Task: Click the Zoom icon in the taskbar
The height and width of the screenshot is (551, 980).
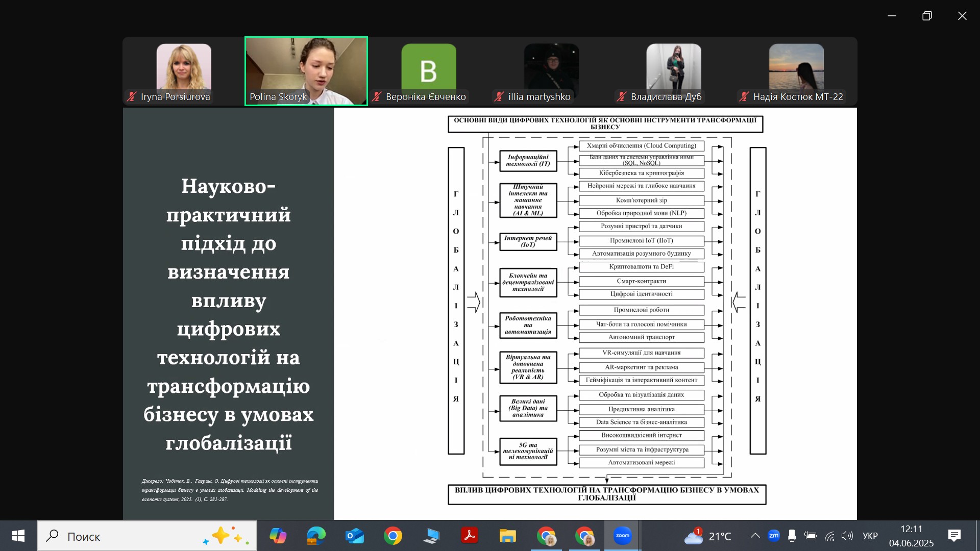Action: (x=622, y=536)
